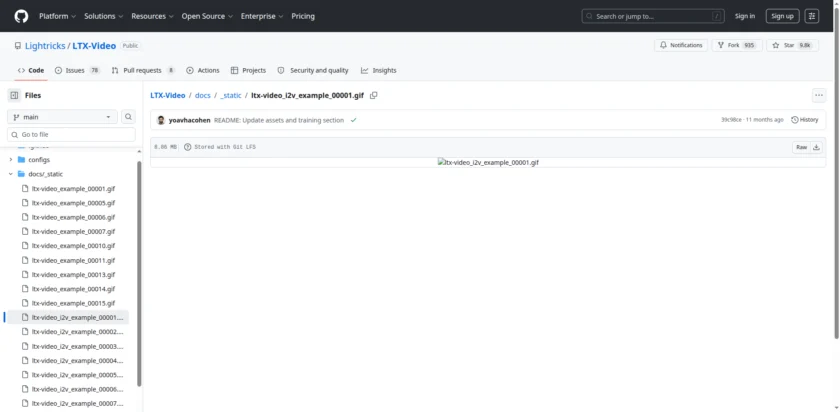The image size is (840, 412).
Task: Expand the configs folder
Action: [x=11, y=160]
